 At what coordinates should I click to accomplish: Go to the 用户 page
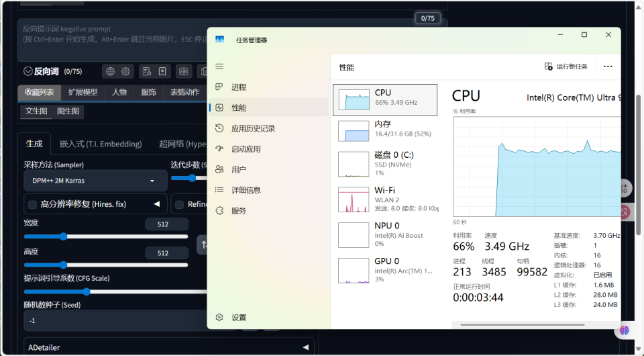(x=268, y=169)
